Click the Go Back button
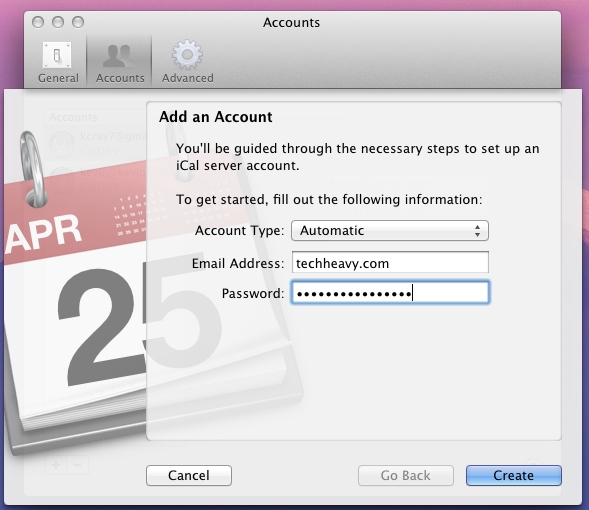Image resolution: width=589 pixels, height=510 pixels. coord(406,475)
